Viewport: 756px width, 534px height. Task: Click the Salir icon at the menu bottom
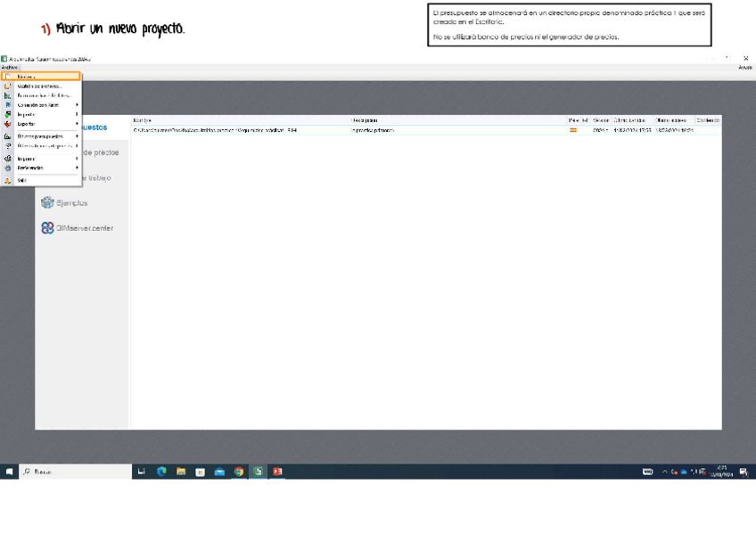(x=8, y=180)
